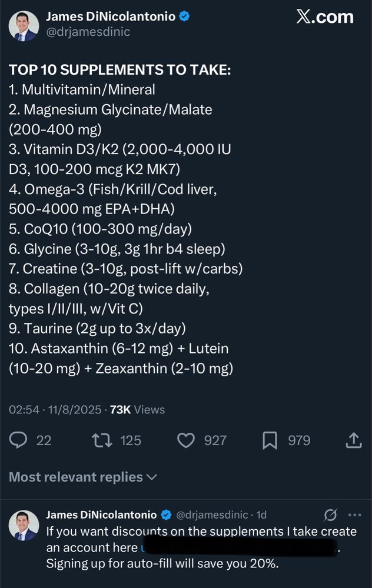Click the reply speech bubble icon
The image size is (372, 588).
(x=18, y=440)
